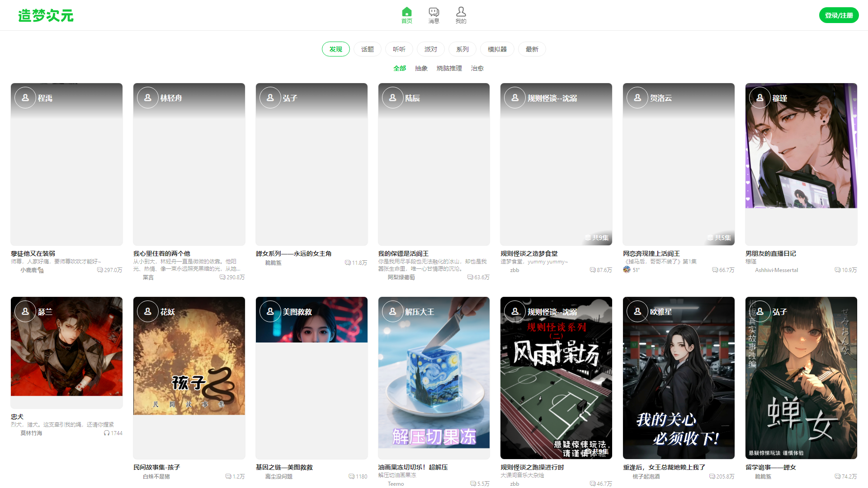Image resolution: width=868 pixels, height=488 pixels.
Task: Filter by 烧脑推理 category
Action: point(449,68)
